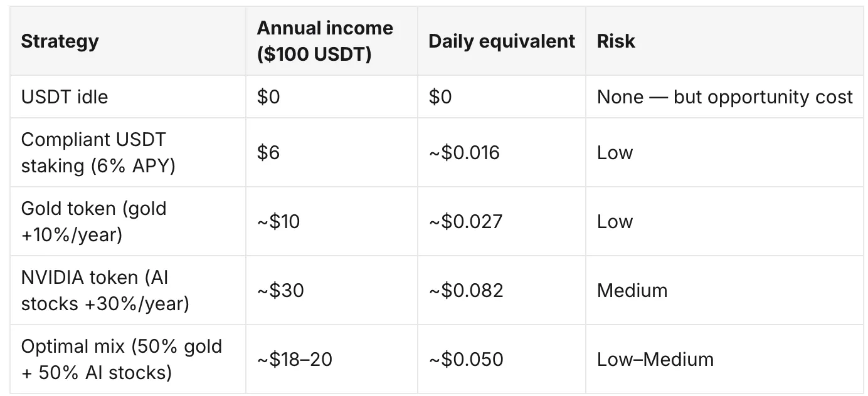Click the ~$0.050 daily equivalent value
This screenshot has width=868, height=396.
tap(466, 360)
